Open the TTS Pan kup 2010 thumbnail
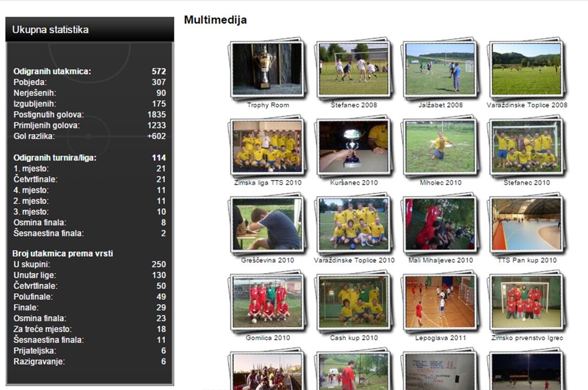This screenshot has height=390, width=588. click(527, 224)
